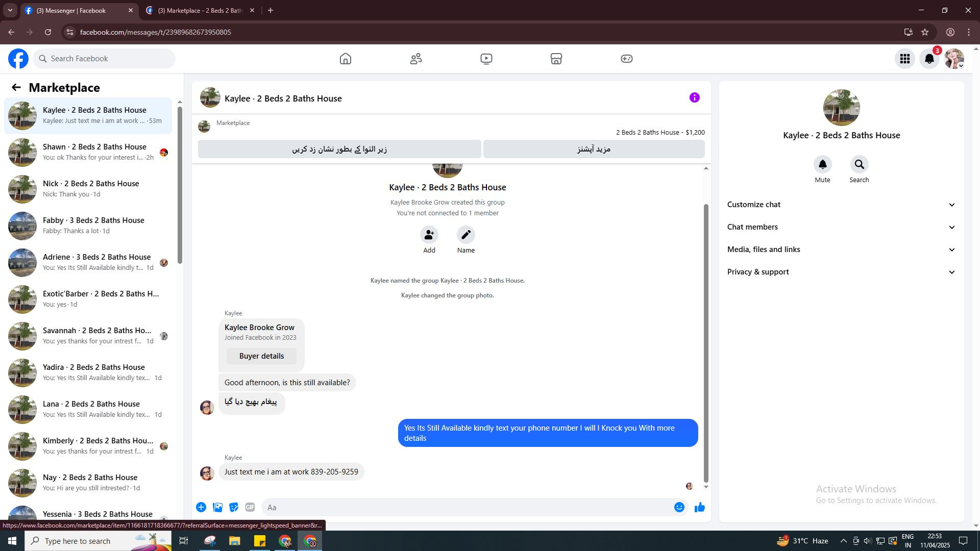Click the Search Facebook field

105,59
